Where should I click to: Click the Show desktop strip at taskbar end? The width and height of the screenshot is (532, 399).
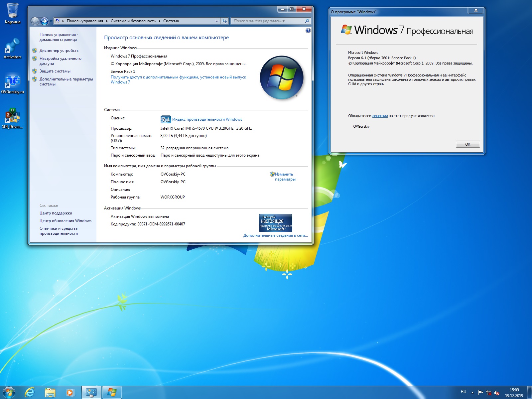coord(529,393)
